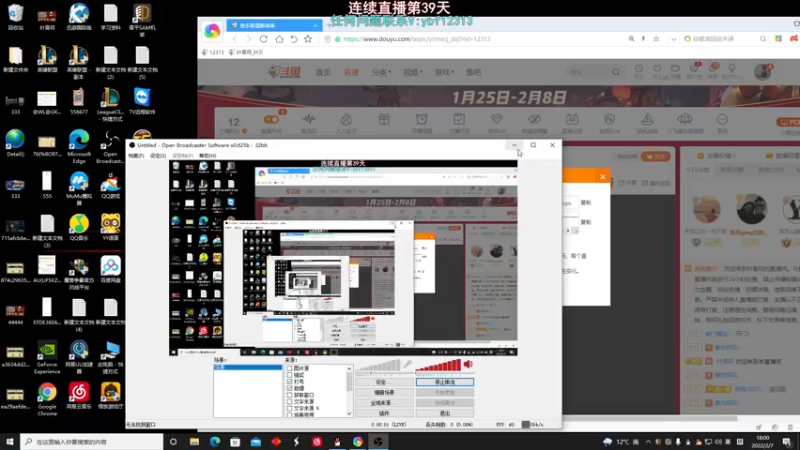Uncheck the third source checkbox in OBS list
The image size is (800, 450).
(x=289, y=382)
